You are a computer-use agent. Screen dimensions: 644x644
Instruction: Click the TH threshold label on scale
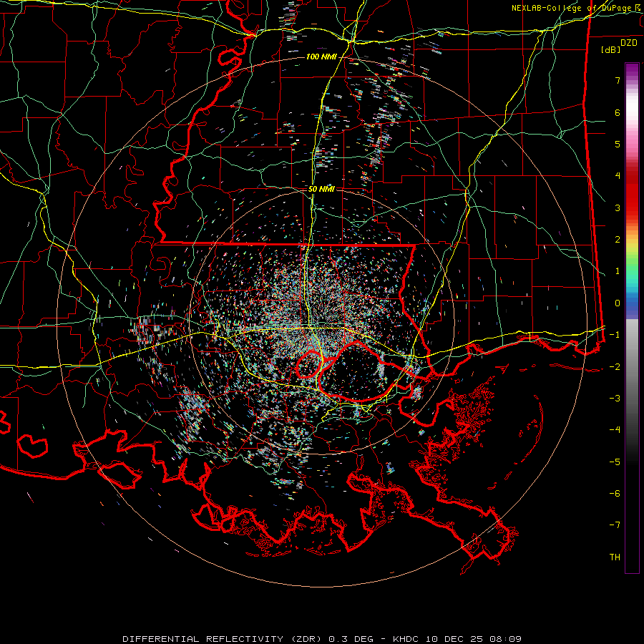point(615,557)
